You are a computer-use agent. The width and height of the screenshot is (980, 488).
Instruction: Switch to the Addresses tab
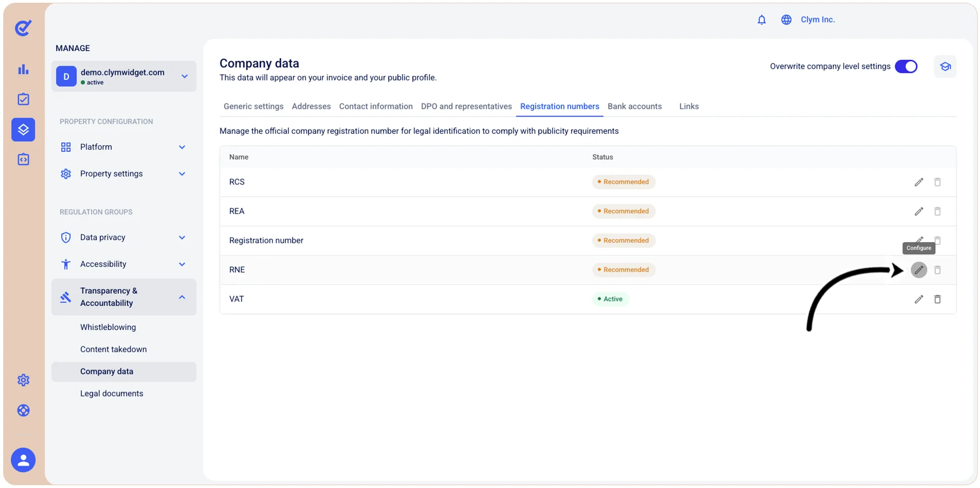coord(311,106)
